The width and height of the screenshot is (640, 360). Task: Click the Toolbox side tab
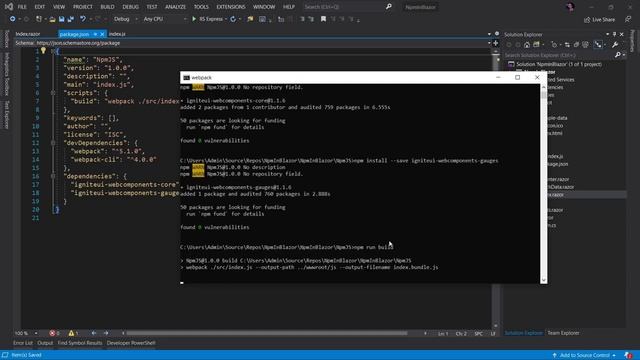click(6, 38)
